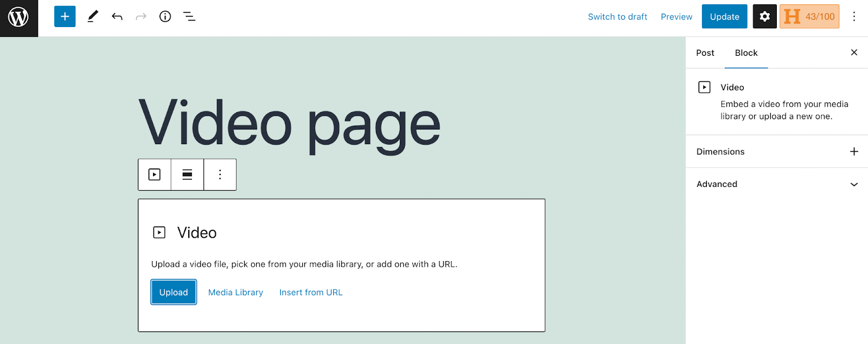Click the Dimensions panel heading
The height and width of the screenshot is (344, 868).
pyautogui.click(x=720, y=152)
